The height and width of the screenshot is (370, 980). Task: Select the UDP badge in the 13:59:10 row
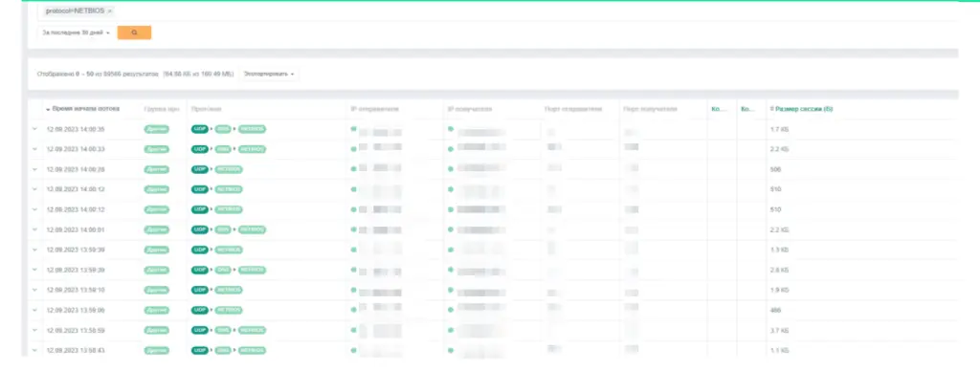coord(200,290)
